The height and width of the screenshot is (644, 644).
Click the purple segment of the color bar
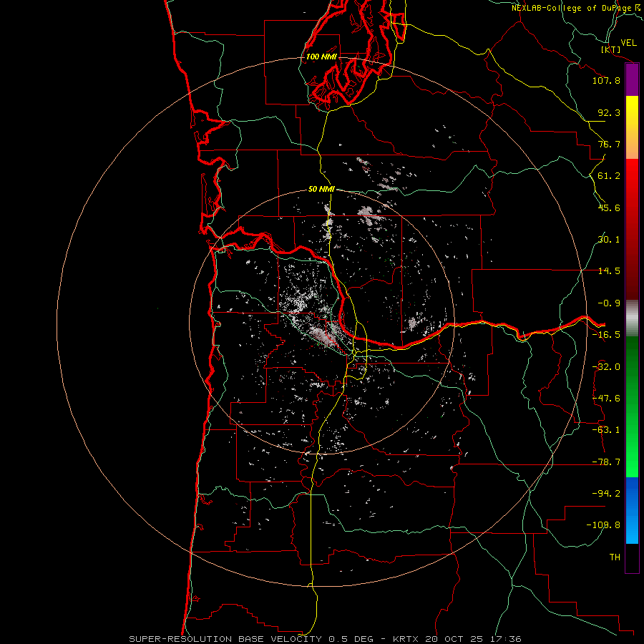pyautogui.click(x=632, y=80)
